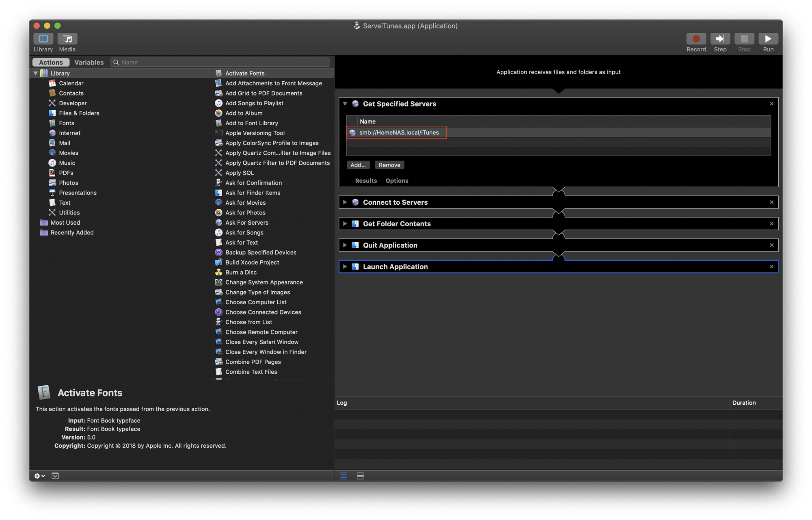Viewport: 812px width, 520px height.
Task: Remove the Quit Application action
Action: coord(771,245)
